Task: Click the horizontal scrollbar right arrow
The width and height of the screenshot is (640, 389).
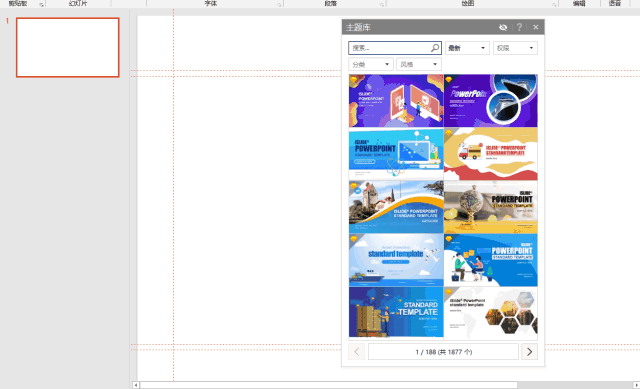Action: pyautogui.click(x=636, y=385)
